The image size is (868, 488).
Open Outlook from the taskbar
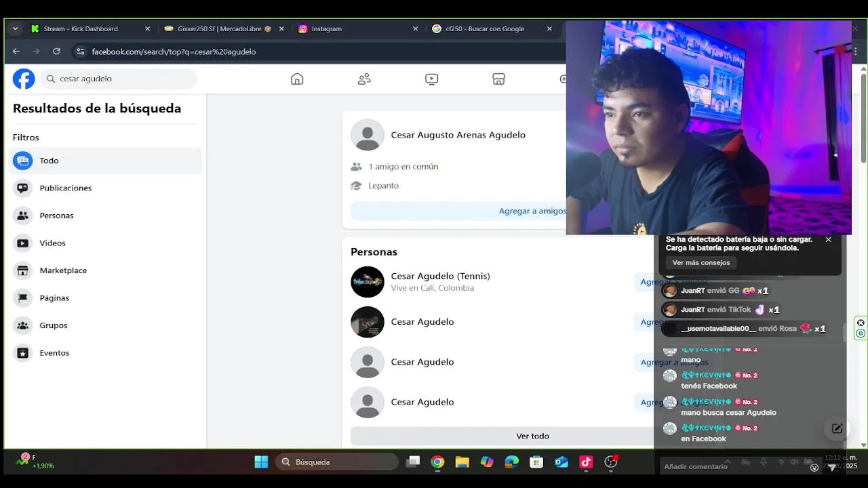click(561, 462)
